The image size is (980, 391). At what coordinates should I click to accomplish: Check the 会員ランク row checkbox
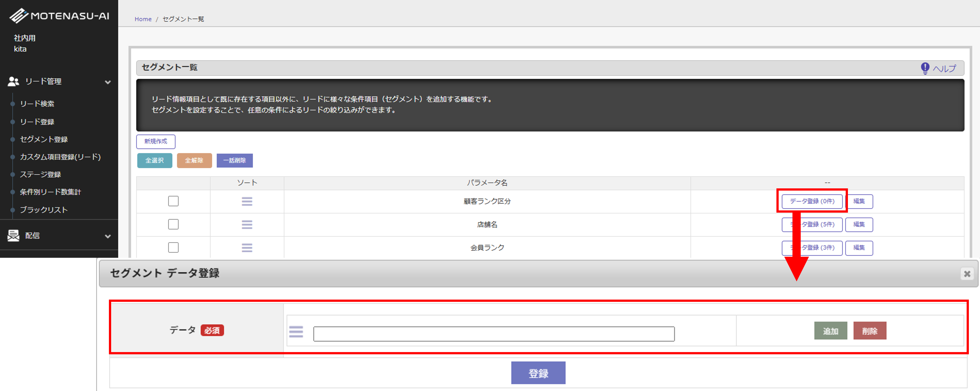click(174, 247)
